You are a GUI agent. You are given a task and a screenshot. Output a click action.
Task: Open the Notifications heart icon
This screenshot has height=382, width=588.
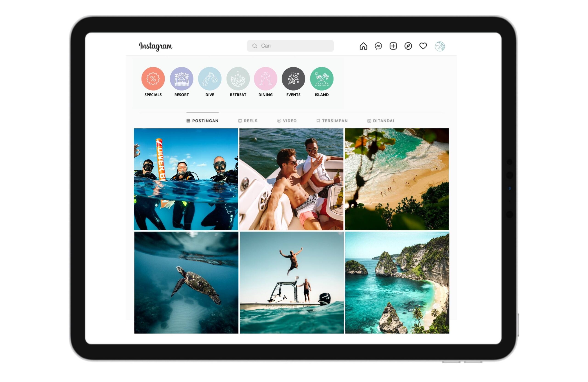coord(424,46)
